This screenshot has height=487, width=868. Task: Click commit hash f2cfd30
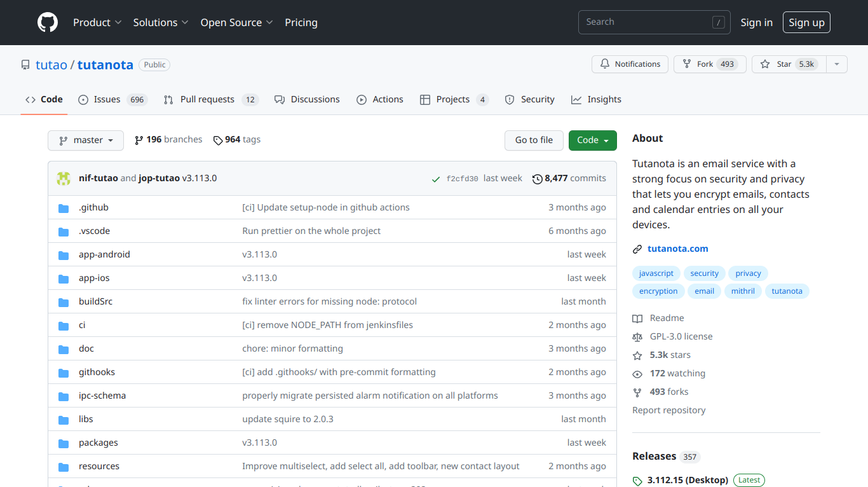click(462, 179)
